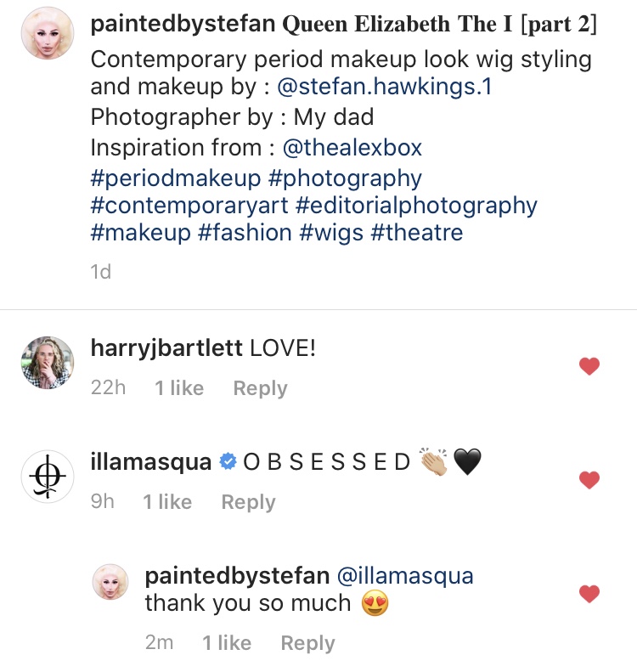View likes on harryjbartlett's comment
Viewport: 637px width, 672px height.
(179, 388)
